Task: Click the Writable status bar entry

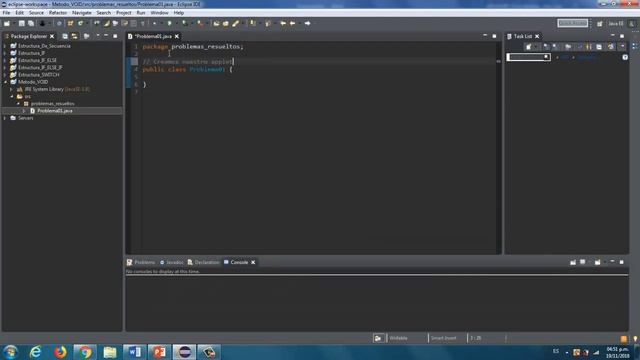Action: pyautogui.click(x=398, y=338)
